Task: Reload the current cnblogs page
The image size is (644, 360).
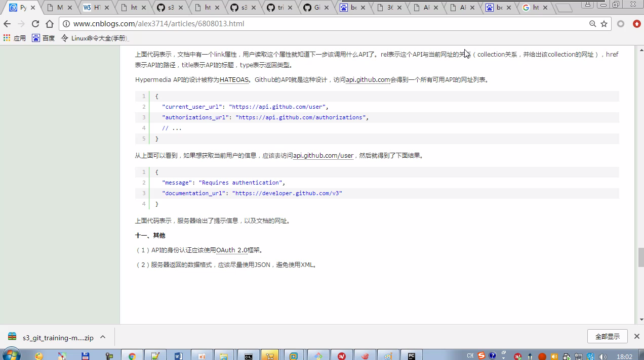Action: 35,24
